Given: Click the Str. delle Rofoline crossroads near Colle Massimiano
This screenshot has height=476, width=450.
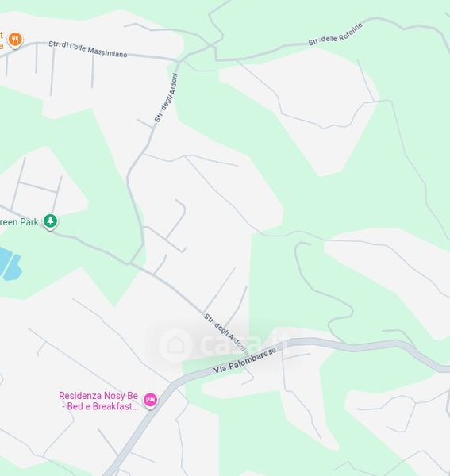Looking at the screenshot, I should click(x=212, y=45).
